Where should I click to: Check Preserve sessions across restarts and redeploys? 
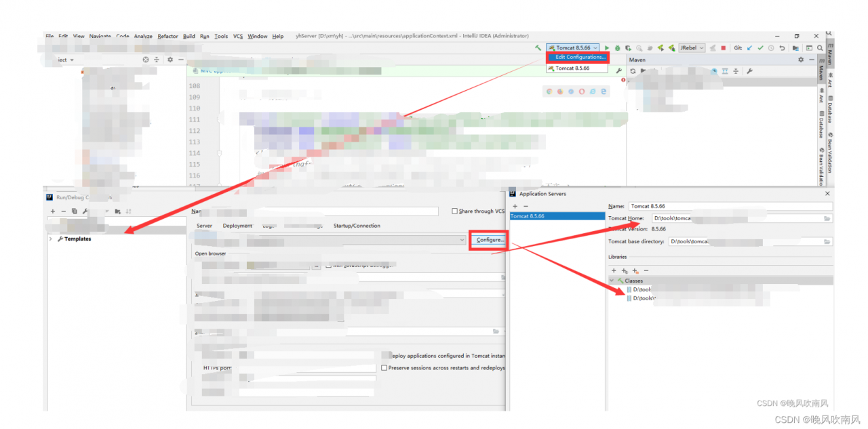[x=384, y=368]
